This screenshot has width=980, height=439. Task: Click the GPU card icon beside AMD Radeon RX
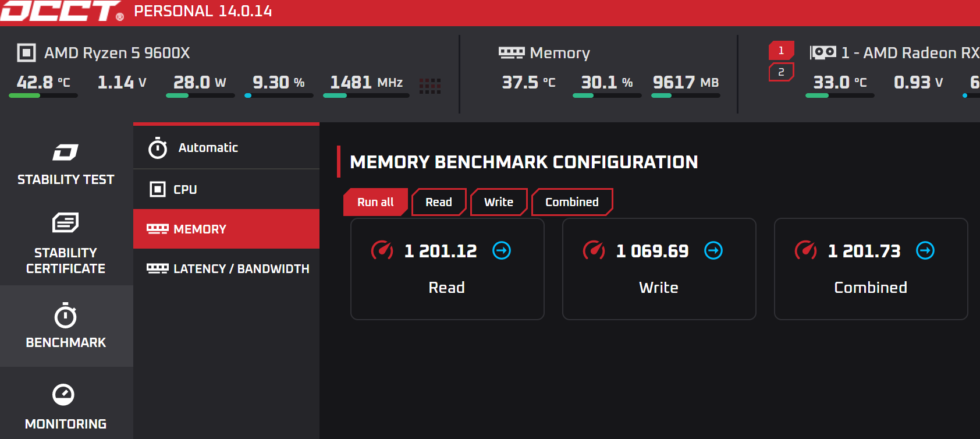click(823, 53)
